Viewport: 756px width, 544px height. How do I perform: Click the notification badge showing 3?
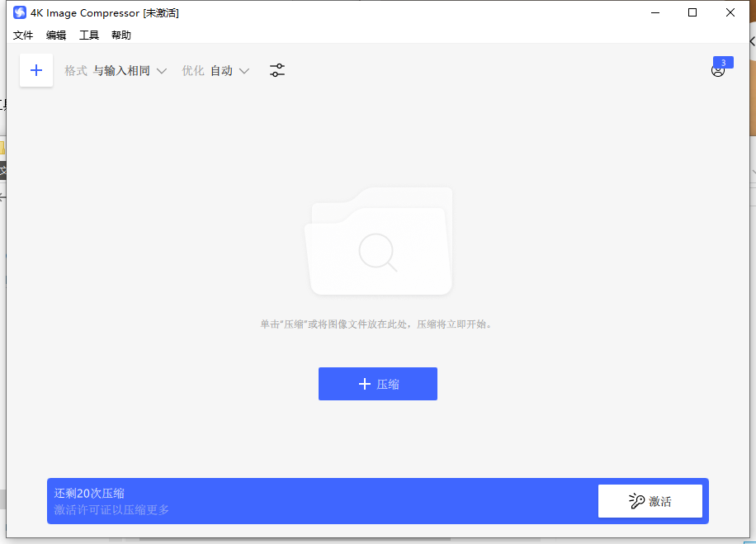coord(723,62)
